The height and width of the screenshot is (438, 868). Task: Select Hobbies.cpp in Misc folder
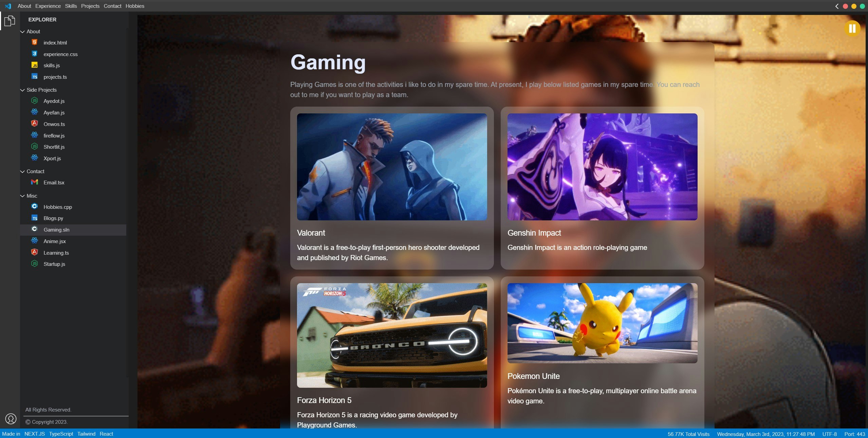click(73, 207)
